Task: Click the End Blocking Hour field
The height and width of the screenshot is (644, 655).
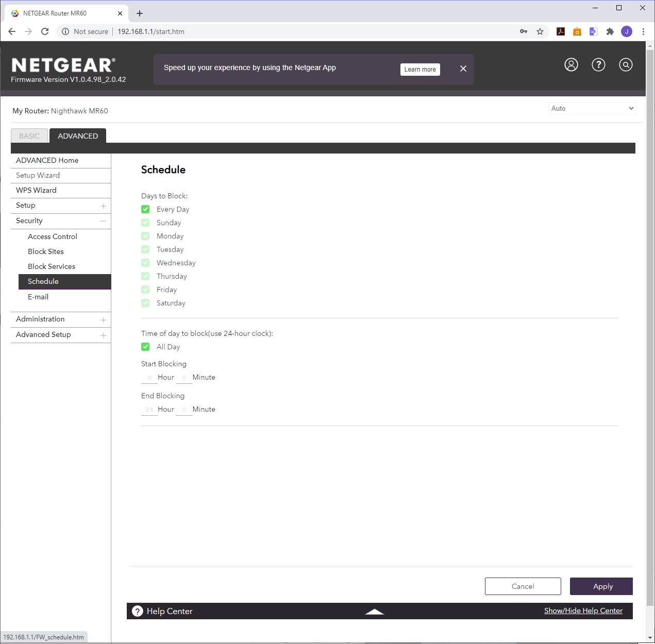Action: 149,410
